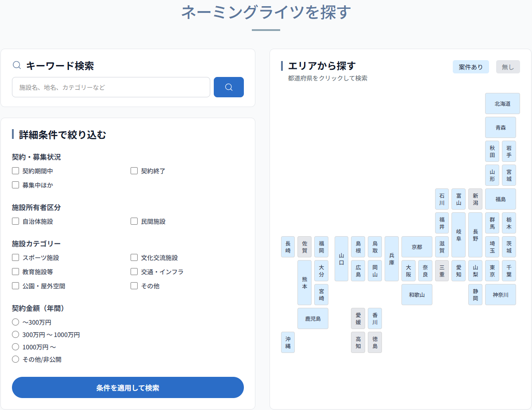Choose 東京 prefecture tile
The image size is (532, 410).
[492, 271]
